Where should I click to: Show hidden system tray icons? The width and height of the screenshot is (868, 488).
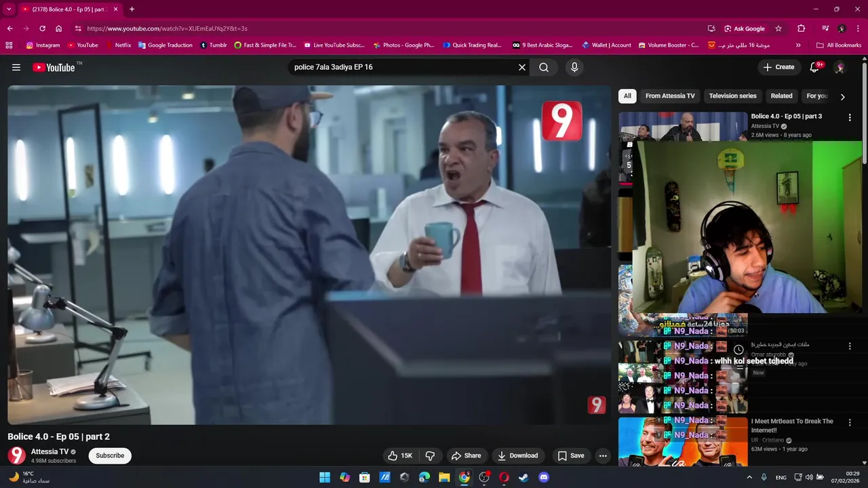point(749,477)
